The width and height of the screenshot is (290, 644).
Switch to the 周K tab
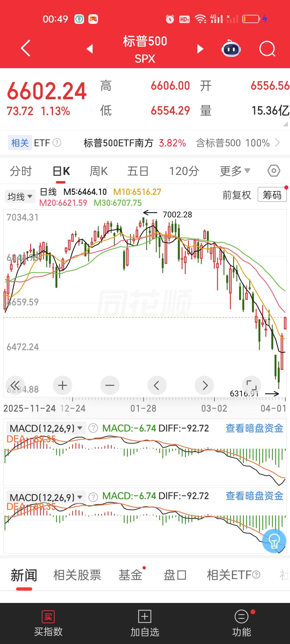click(99, 171)
